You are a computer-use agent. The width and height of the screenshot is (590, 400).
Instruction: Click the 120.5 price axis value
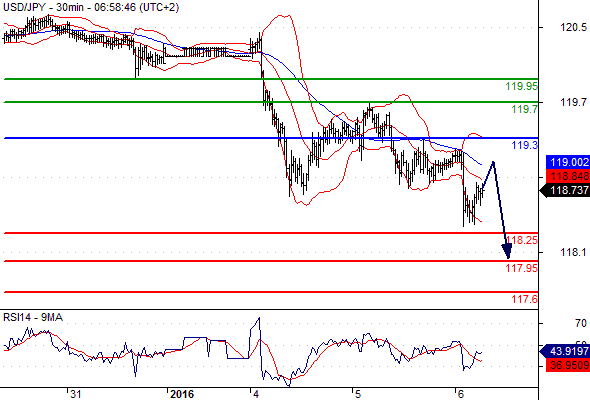573,27
